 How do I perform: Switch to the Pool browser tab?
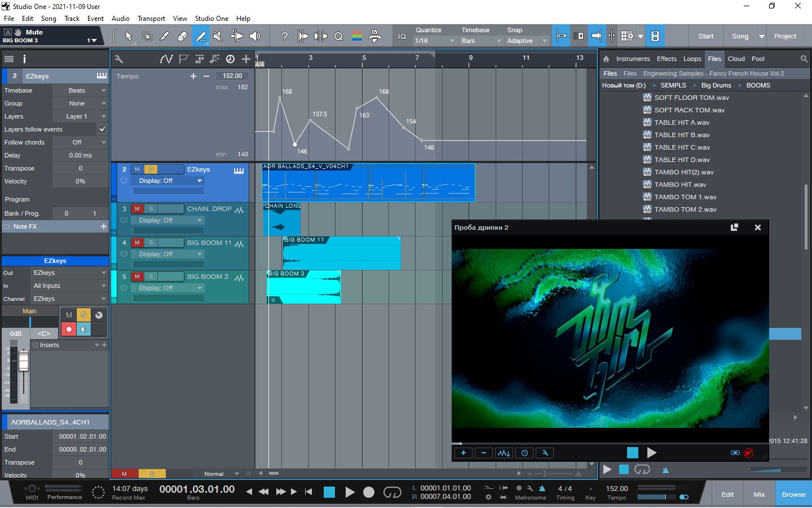pyautogui.click(x=758, y=59)
